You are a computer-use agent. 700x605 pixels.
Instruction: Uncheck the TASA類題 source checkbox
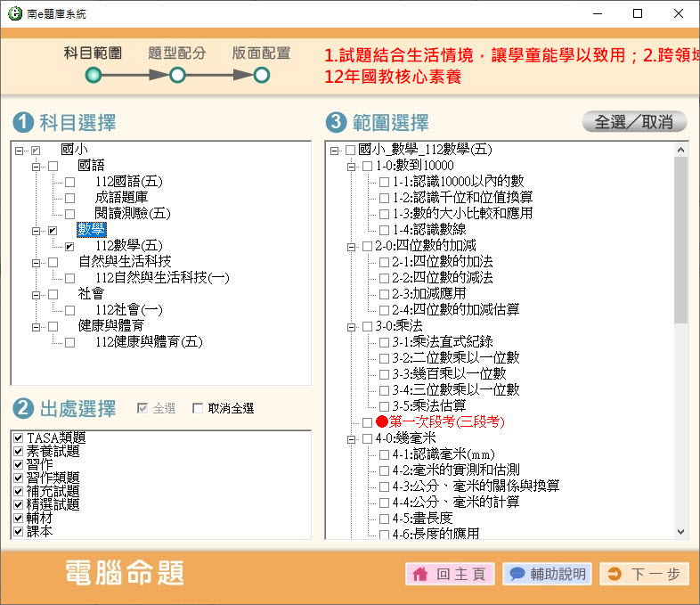(x=19, y=437)
